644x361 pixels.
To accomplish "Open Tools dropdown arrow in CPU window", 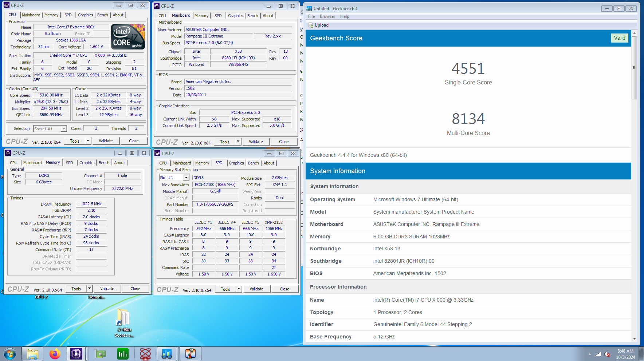I will click(88, 141).
